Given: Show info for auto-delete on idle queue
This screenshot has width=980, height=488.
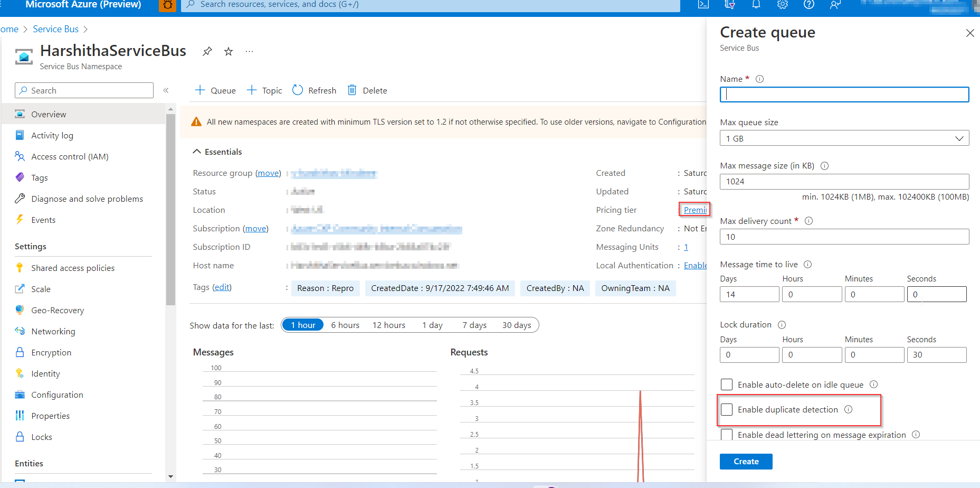Looking at the screenshot, I should 874,384.
